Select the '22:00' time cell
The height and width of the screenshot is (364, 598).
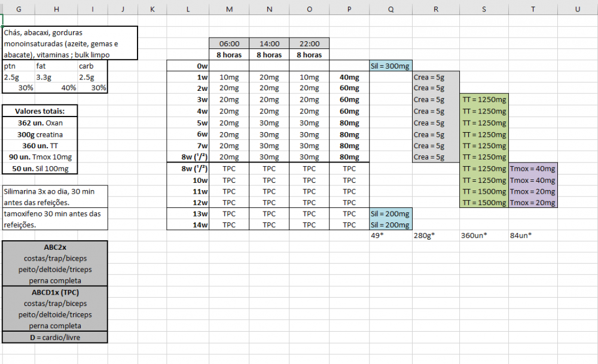point(309,44)
